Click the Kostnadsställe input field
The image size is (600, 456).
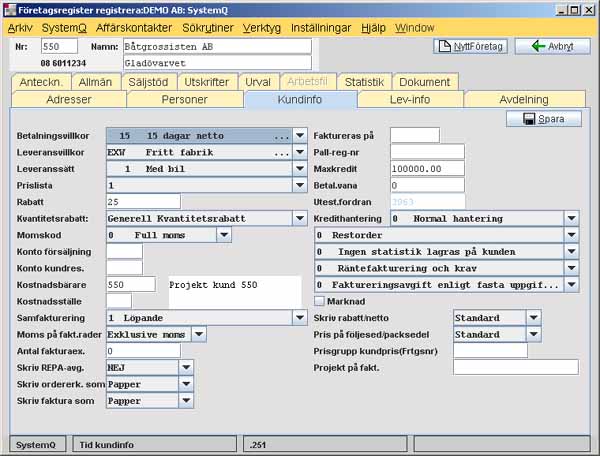119,301
